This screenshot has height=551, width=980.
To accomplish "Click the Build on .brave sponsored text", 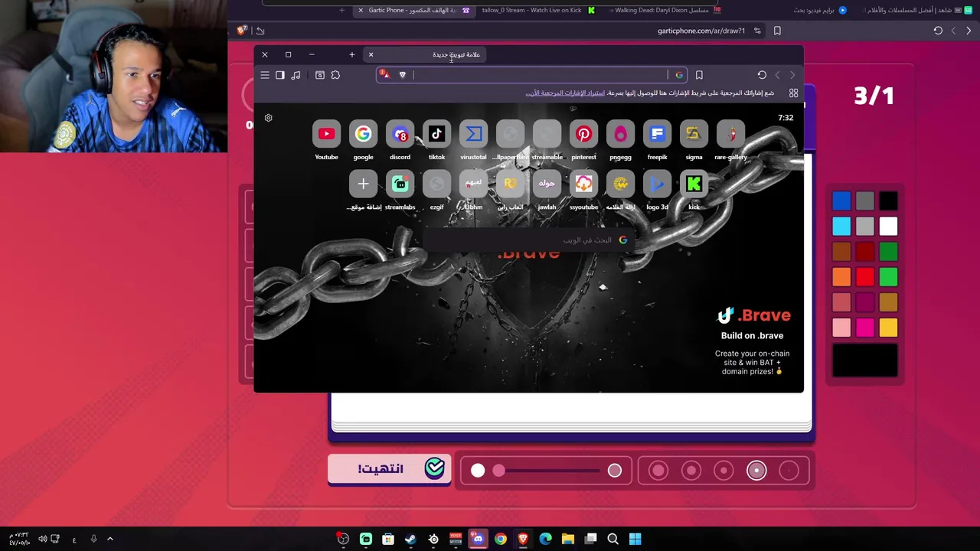I will (x=752, y=335).
